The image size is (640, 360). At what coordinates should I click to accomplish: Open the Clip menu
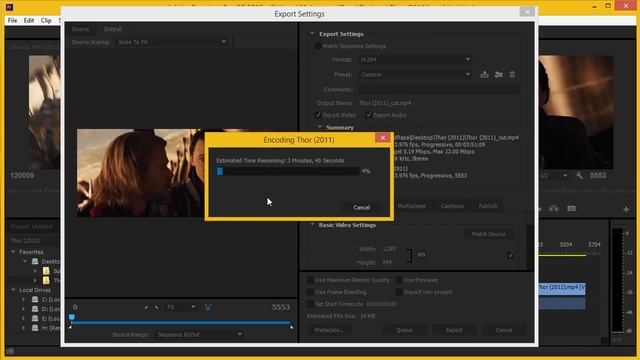(46, 20)
